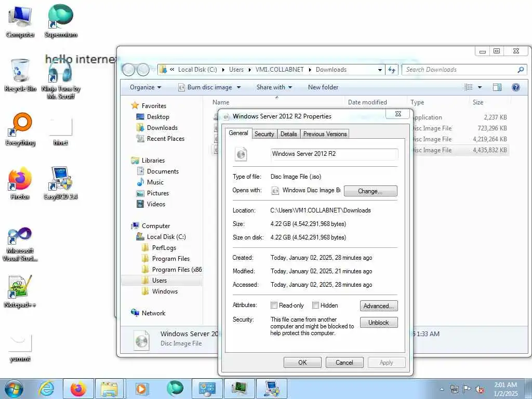The image size is (532, 399).
Task: Open the Organize dropdown menu
Action: (x=145, y=87)
